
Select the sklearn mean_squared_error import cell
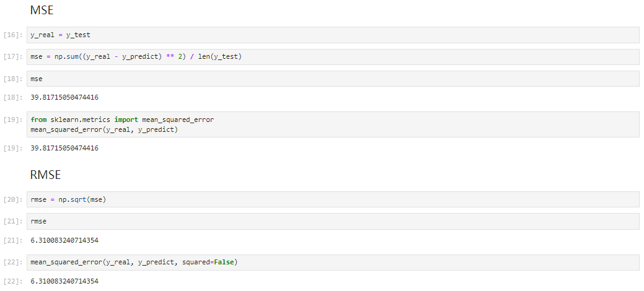tap(333, 124)
